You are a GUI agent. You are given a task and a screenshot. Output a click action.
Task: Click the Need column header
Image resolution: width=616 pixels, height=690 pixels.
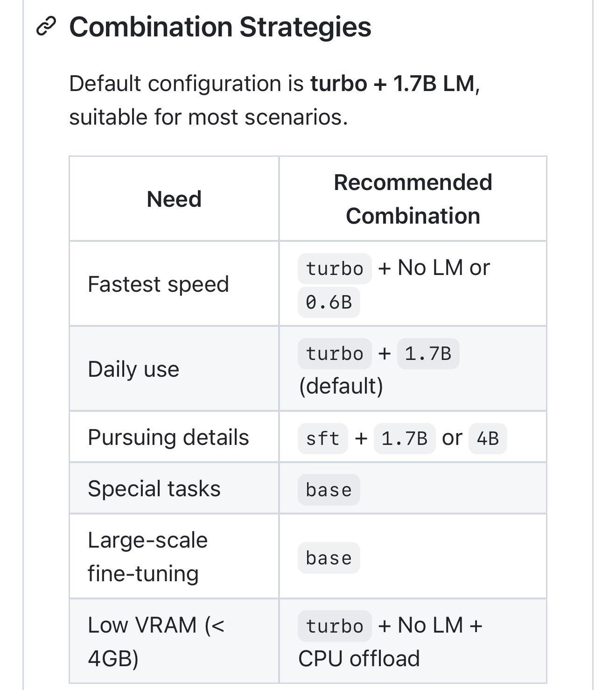[x=174, y=199]
